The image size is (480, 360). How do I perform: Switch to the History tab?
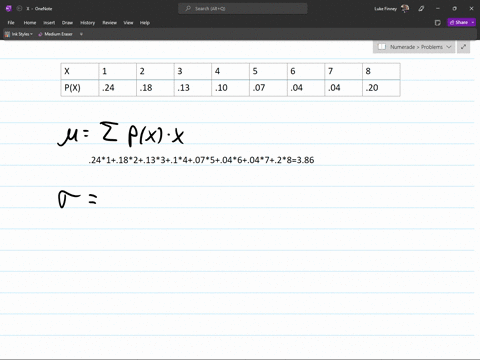point(88,23)
